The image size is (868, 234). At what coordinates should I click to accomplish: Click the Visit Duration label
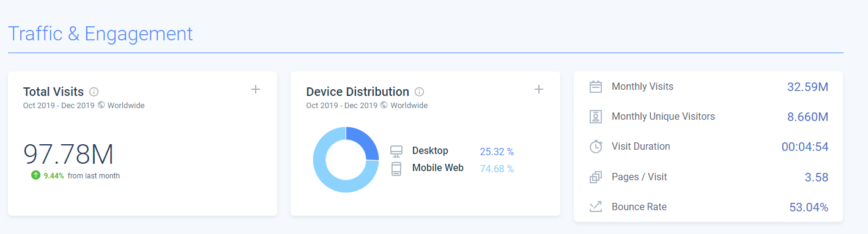pyautogui.click(x=640, y=147)
